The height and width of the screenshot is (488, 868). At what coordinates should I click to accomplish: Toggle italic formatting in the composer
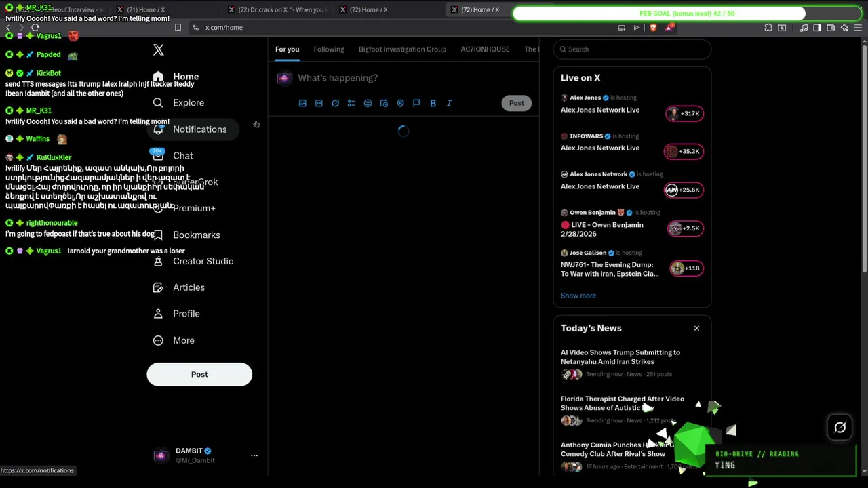pyautogui.click(x=449, y=103)
